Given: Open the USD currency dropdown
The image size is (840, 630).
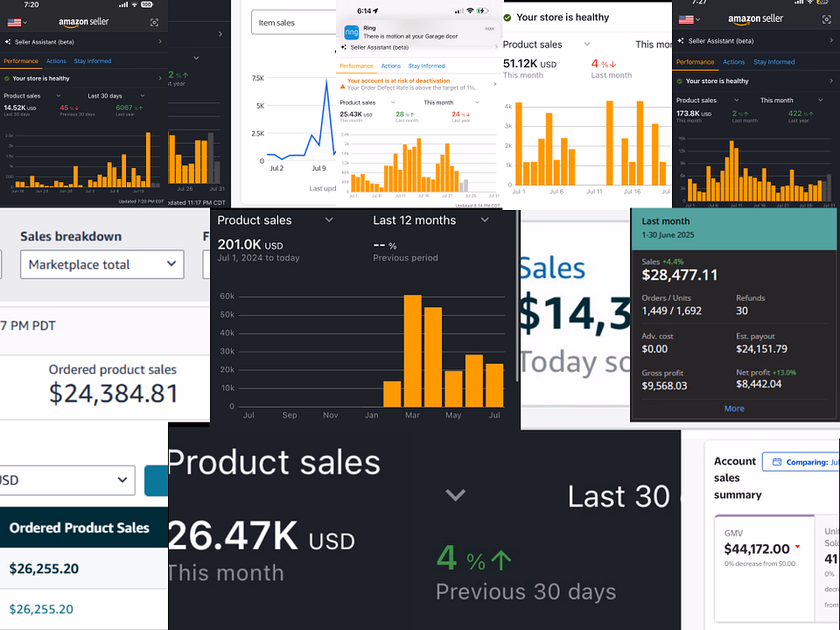Looking at the screenshot, I should (67, 480).
